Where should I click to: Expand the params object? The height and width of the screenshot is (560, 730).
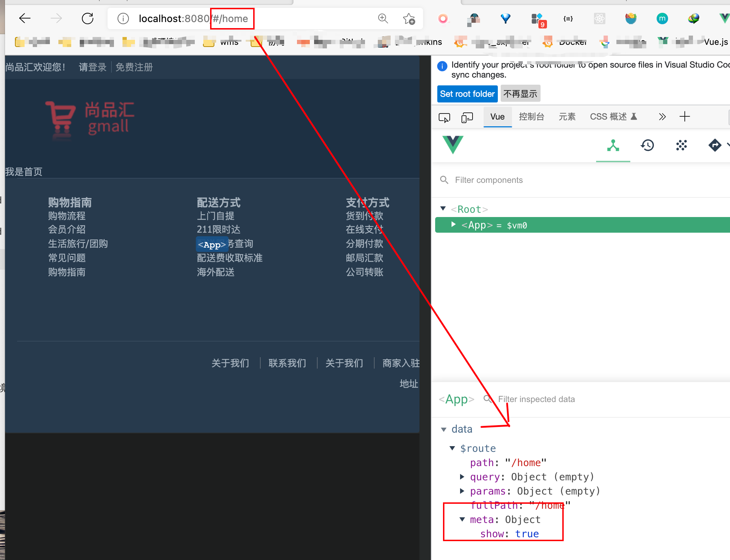click(462, 491)
